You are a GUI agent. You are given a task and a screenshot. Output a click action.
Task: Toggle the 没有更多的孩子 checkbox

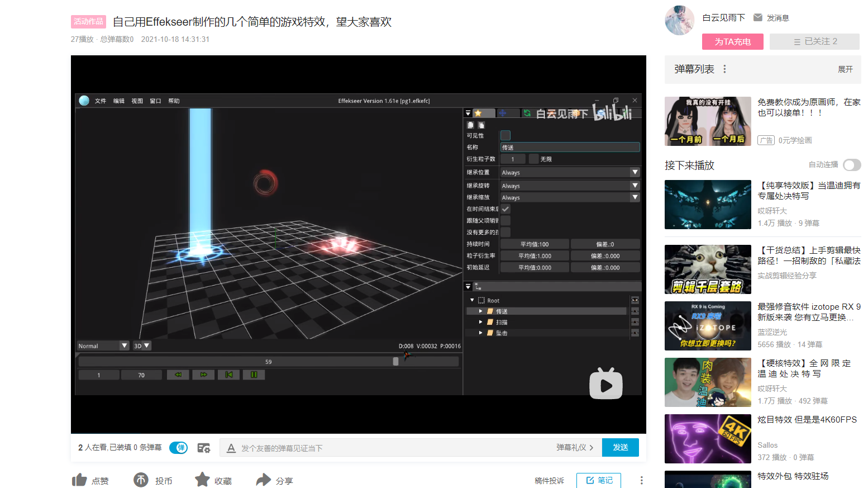pos(505,233)
